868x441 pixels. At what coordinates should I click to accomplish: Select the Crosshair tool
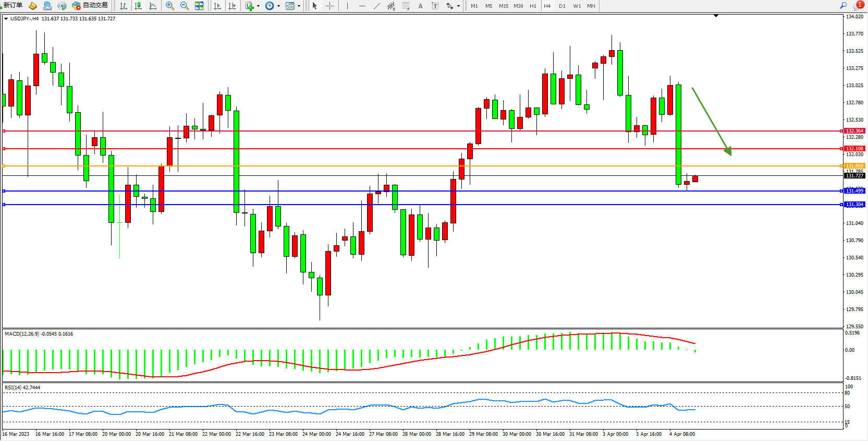[x=329, y=6]
